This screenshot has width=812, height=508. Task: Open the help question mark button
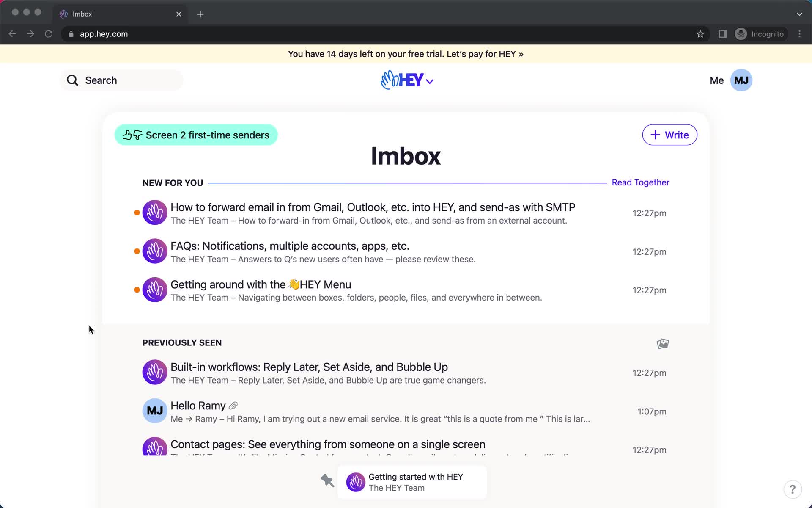pos(792,489)
